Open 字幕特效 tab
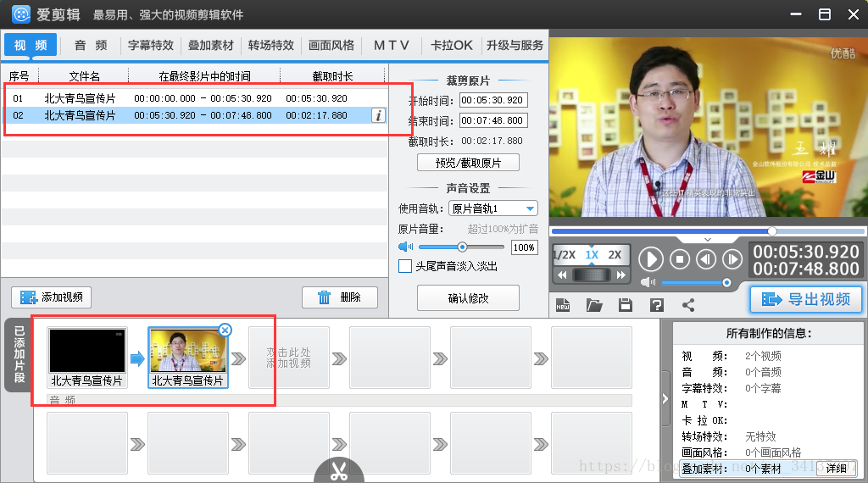The width and height of the screenshot is (868, 483). 151,46
